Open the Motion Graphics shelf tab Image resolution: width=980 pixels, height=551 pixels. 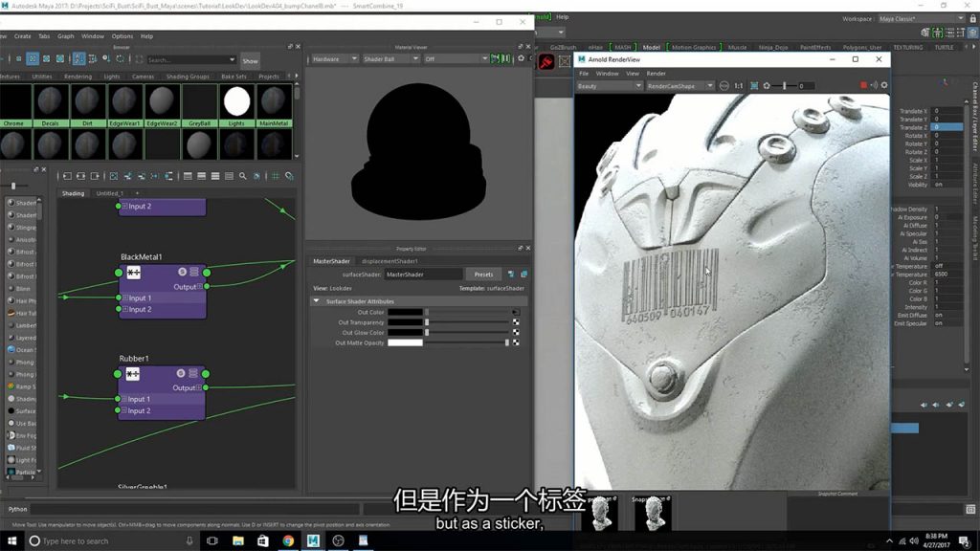[693, 48]
